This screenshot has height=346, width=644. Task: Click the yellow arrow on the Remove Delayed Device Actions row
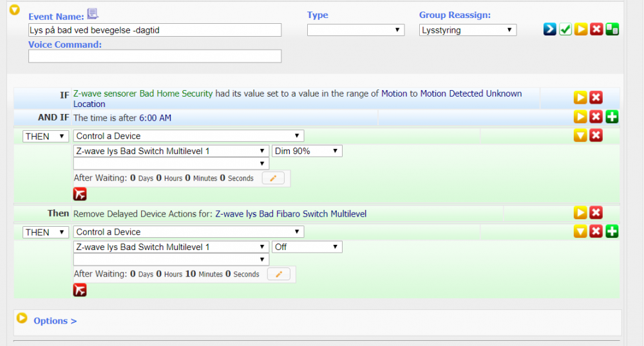tap(580, 213)
